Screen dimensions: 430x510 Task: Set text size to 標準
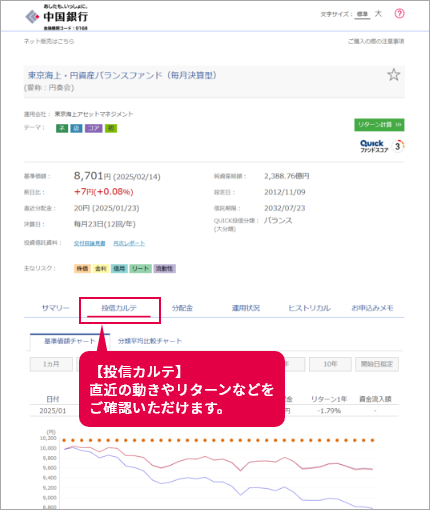pos(362,14)
